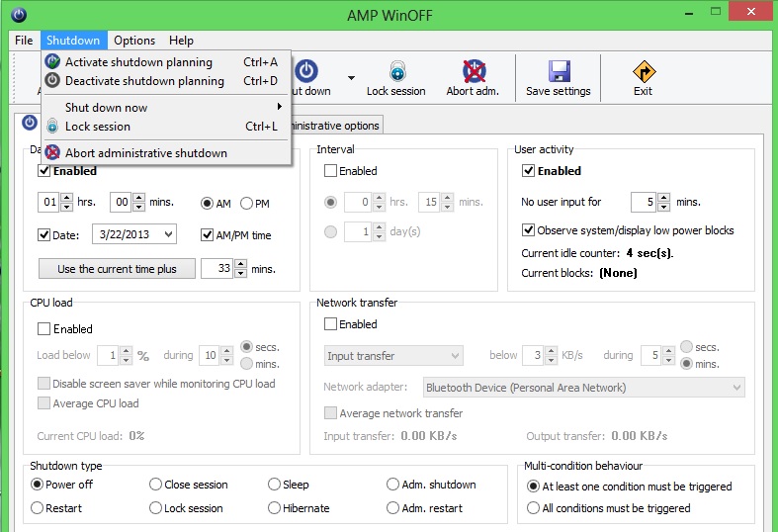Click the Save settings label

(559, 91)
